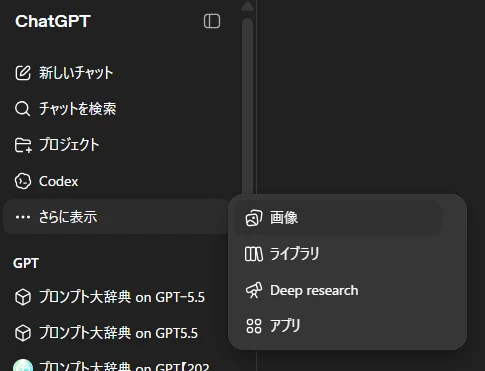Click the Codex logo icon
485x371 pixels.
23,181
